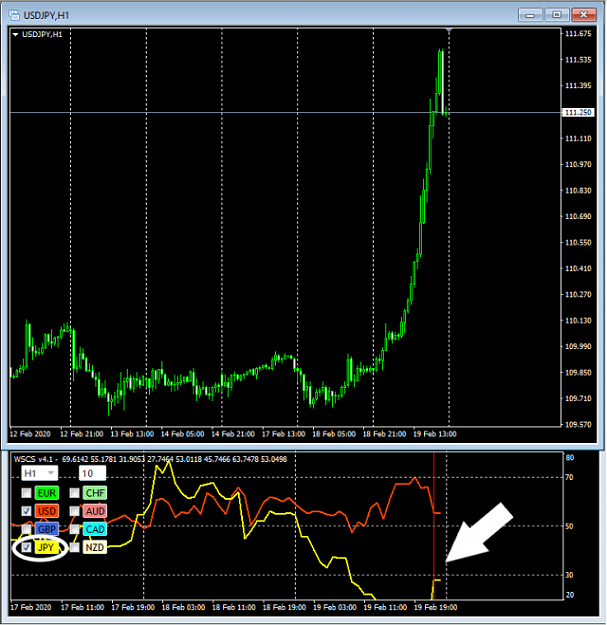Click the 17 Feb 2020 indicator date label
This screenshot has height=625, width=607.
[31, 607]
